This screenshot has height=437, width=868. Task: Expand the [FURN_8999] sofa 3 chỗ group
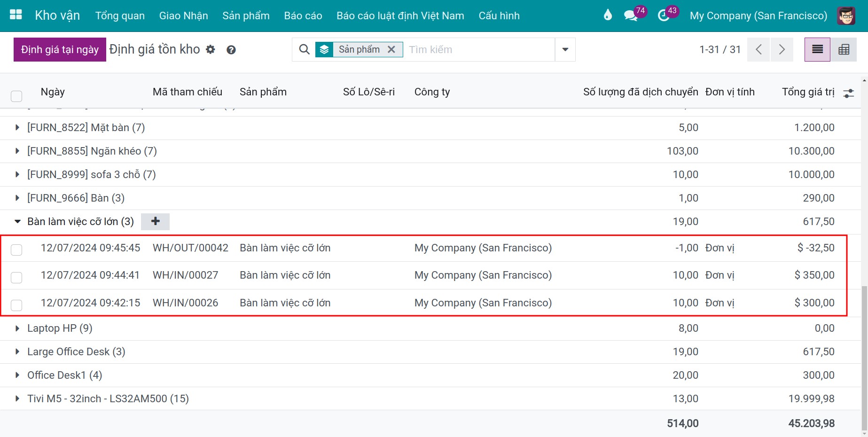tap(17, 174)
